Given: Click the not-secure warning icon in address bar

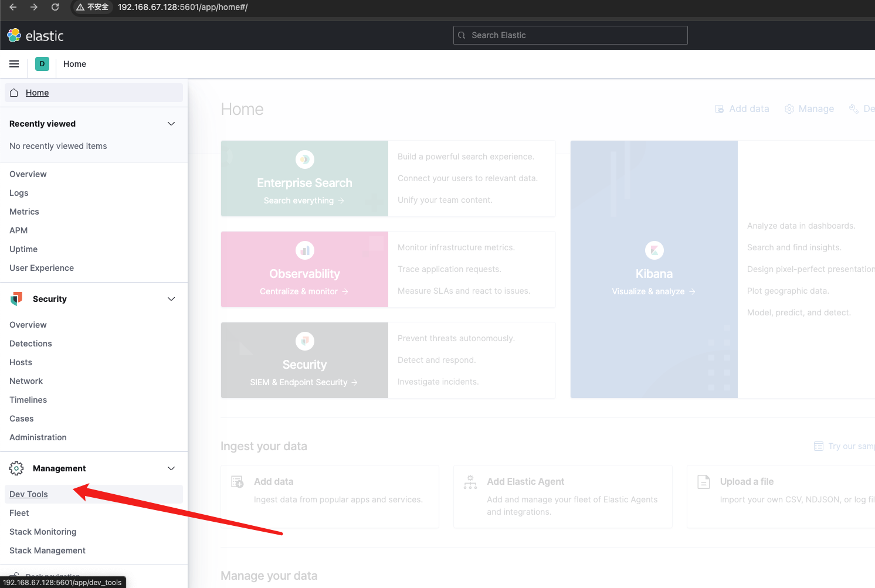Looking at the screenshot, I should [x=80, y=7].
